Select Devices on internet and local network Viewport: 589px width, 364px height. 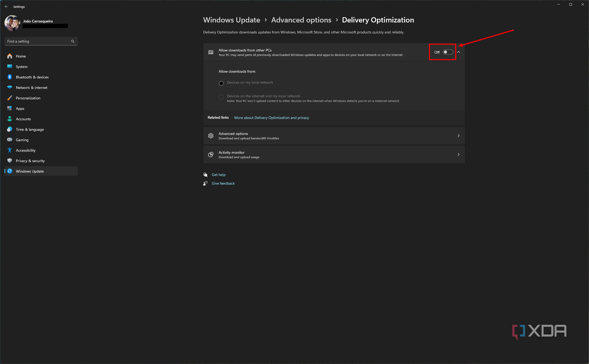point(221,97)
